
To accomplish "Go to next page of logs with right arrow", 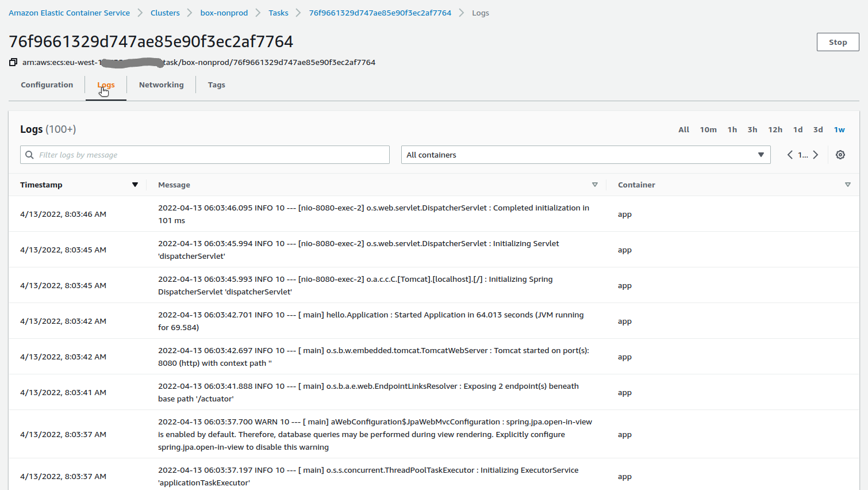I will point(815,154).
